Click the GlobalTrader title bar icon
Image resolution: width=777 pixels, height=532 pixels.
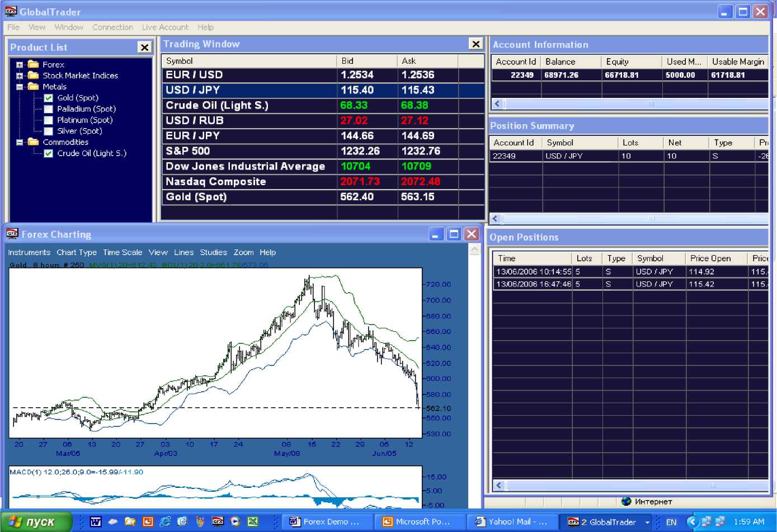point(11,12)
